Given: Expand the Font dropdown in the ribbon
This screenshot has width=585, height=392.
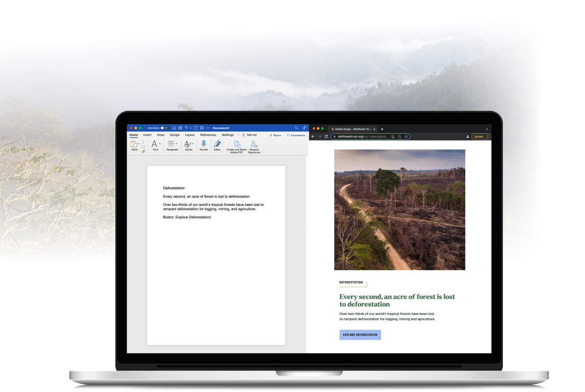Looking at the screenshot, I should tap(160, 144).
